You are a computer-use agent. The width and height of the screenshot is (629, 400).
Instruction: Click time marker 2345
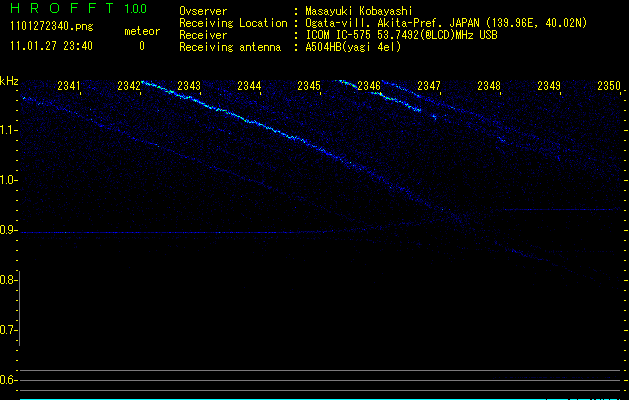pyautogui.click(x=309, y=86)
